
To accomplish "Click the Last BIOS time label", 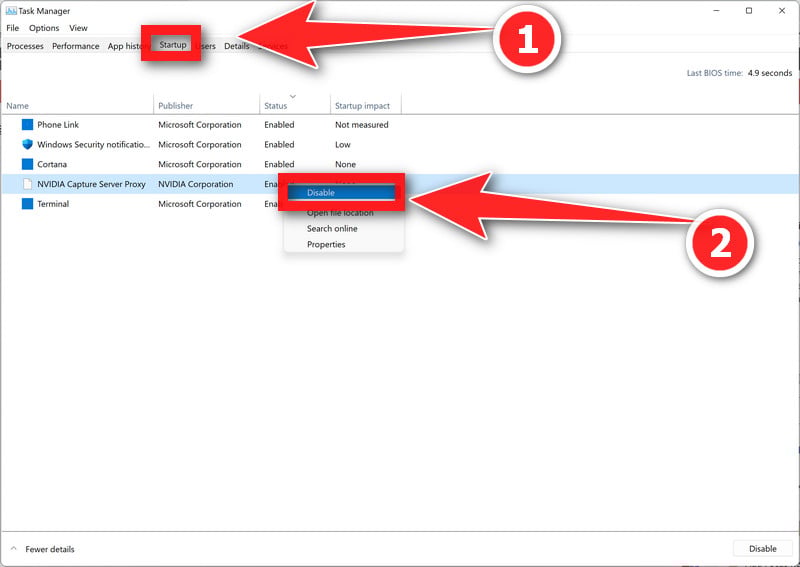I will click(x=714, y=73).
